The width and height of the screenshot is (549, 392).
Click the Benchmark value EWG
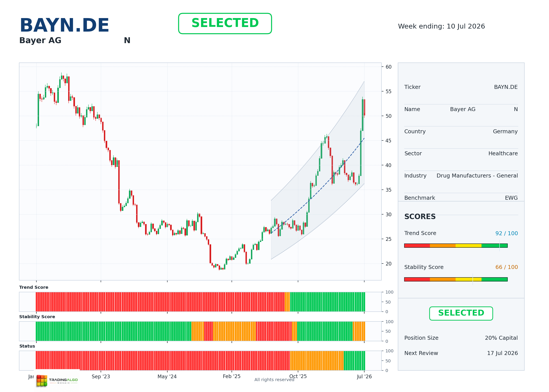[511, 198]
